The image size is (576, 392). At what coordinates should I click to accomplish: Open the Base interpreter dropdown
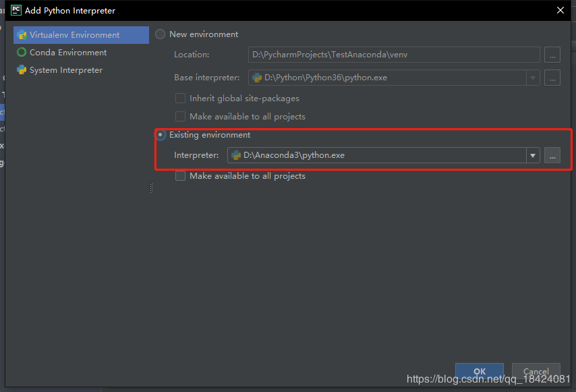click(x=533, y=78)
